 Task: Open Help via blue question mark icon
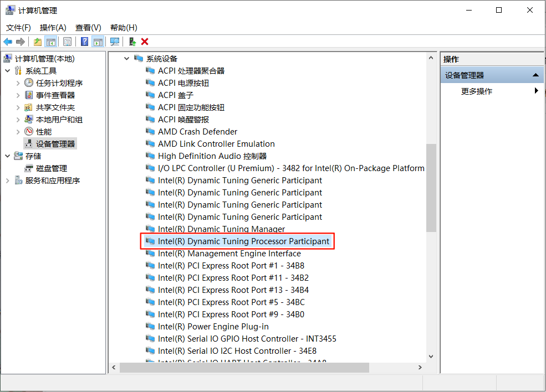[x=84, y=42]
